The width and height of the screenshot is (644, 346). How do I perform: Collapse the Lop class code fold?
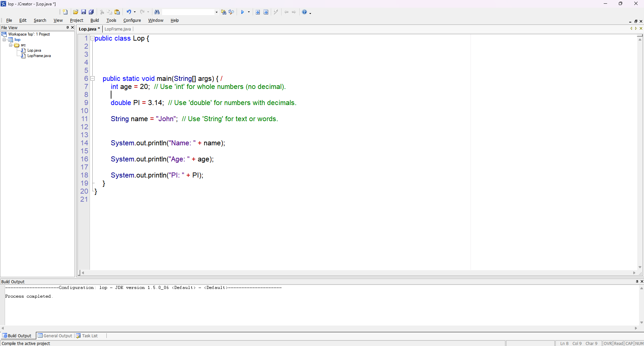click(x=92, y=38)
